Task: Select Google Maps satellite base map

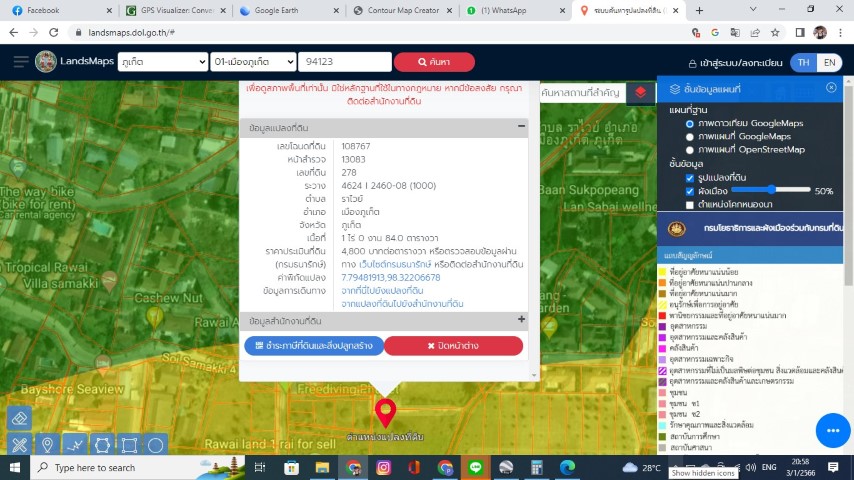Action: pos(690,124)
